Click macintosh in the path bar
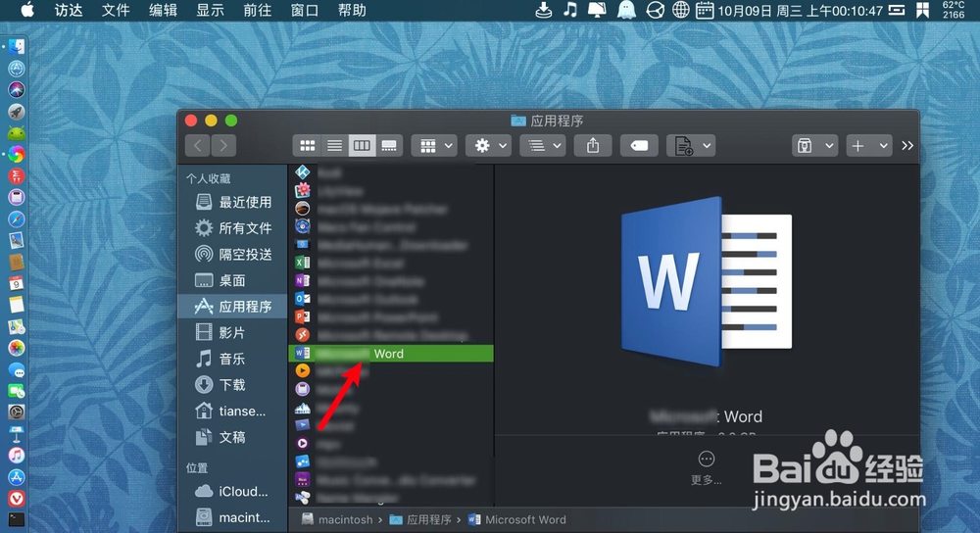 click(x=337, y=520)
